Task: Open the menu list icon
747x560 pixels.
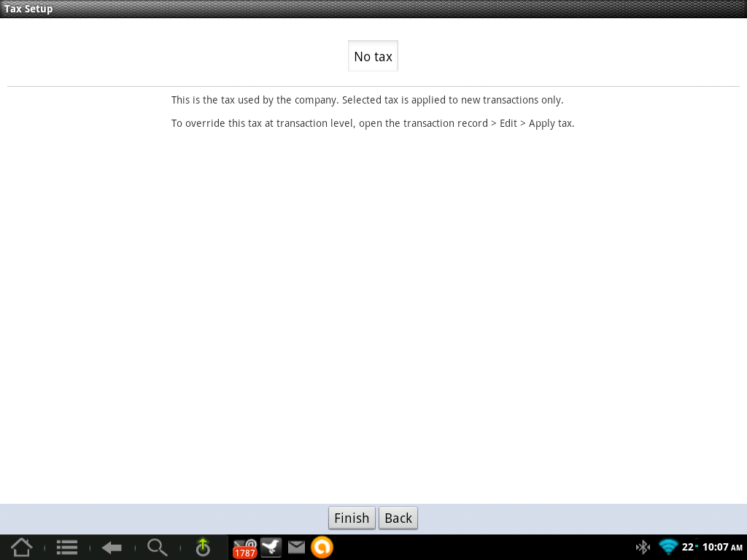Action: (66, 547)
